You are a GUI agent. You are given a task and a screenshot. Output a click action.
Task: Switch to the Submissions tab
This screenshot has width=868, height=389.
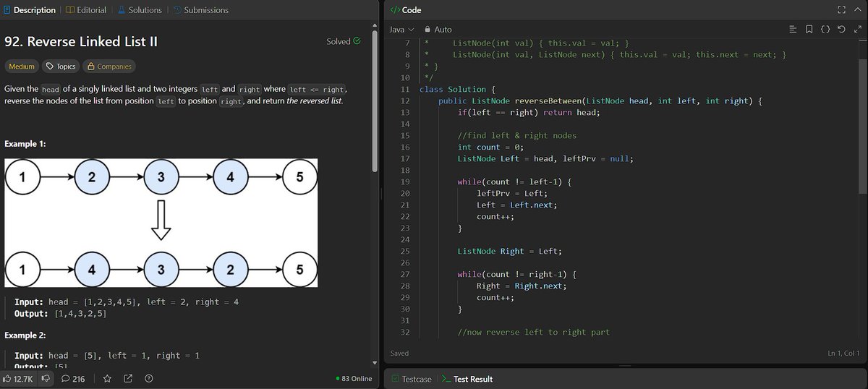200,10
